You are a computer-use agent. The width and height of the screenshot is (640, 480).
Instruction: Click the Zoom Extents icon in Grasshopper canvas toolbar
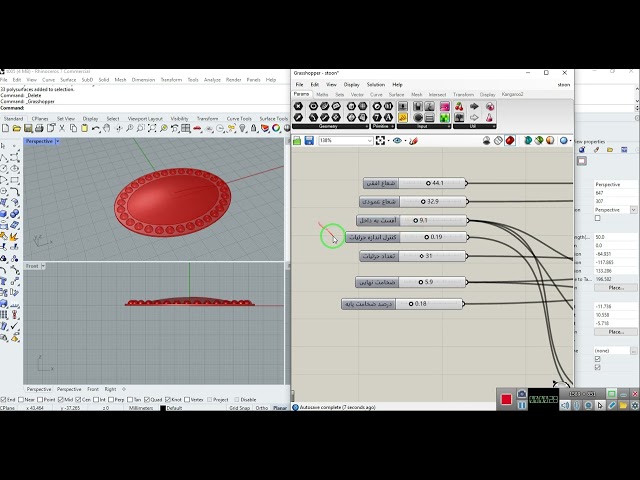coord(380,141)
